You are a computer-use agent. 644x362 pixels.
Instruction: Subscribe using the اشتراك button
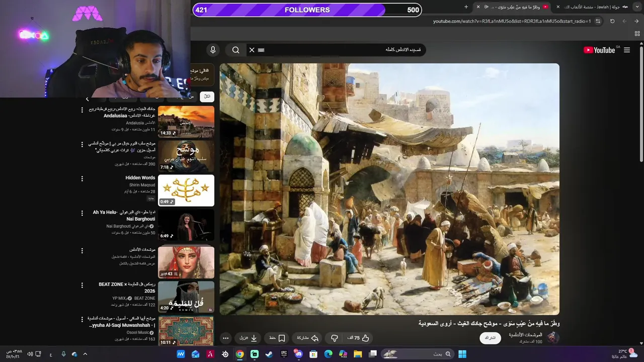point(491,338)
